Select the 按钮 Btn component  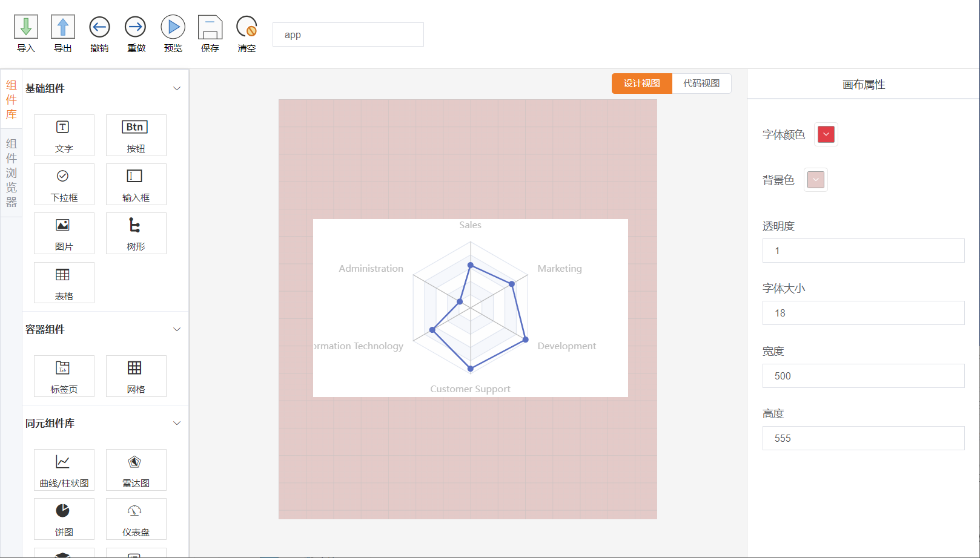(x=136, y=135)
